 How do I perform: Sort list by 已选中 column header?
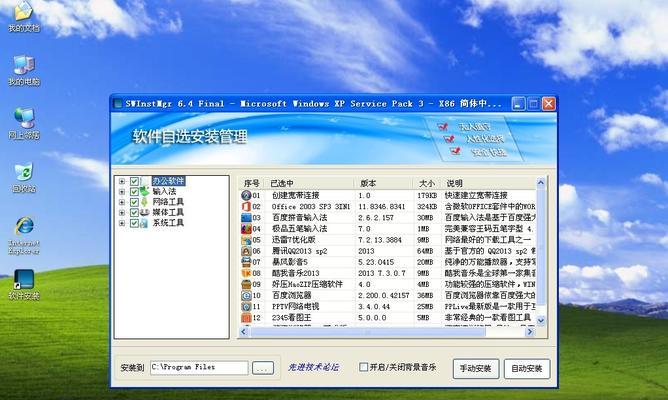pos(309,184)
